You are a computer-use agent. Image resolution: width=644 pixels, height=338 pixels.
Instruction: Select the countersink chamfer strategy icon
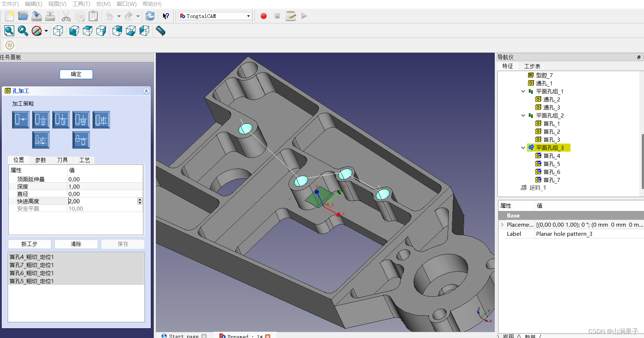[81, 140]
